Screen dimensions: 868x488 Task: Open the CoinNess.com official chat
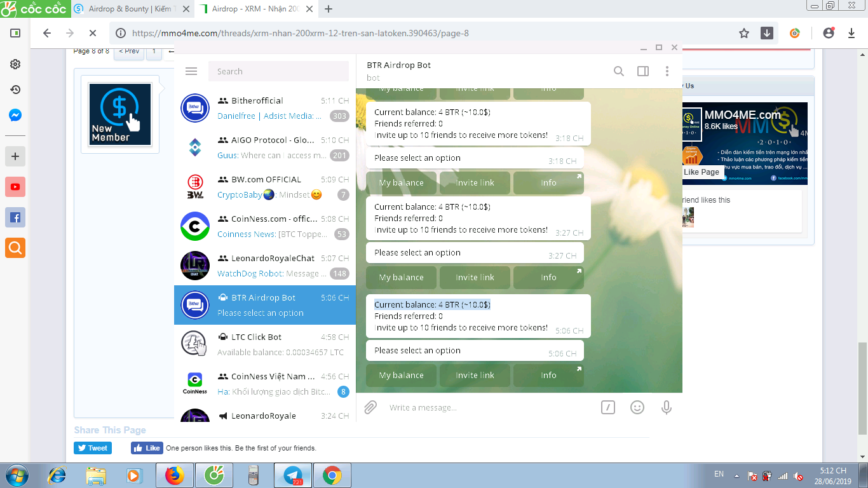point(265,226)
